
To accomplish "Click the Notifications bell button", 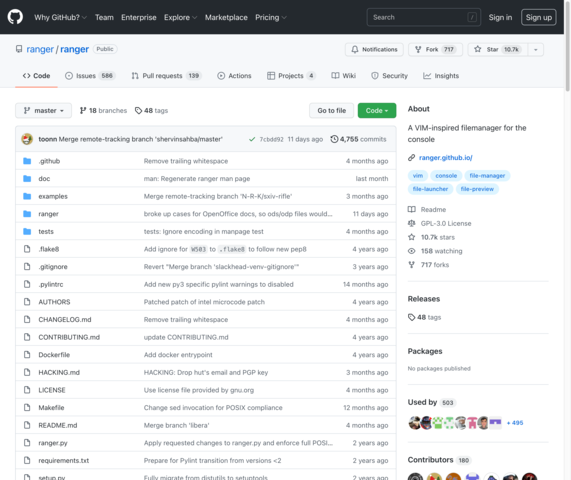I will pyautogui.click(x=374, y=50).
